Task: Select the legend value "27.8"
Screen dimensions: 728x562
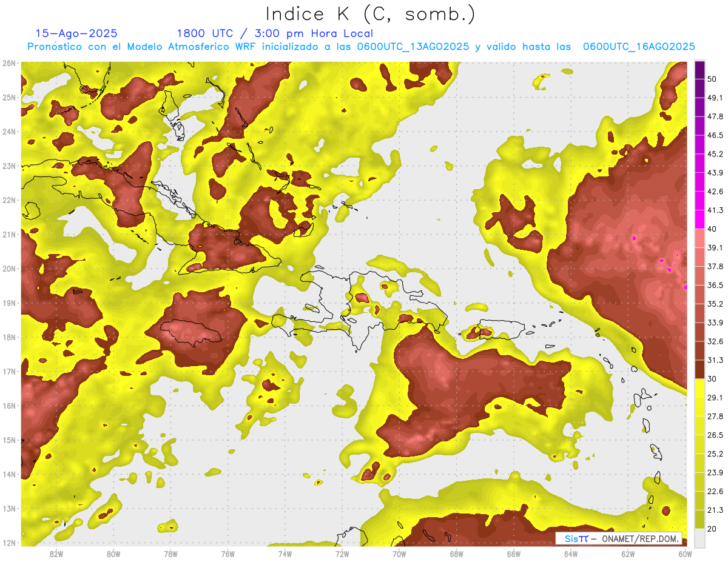Action: coord(715,416)
